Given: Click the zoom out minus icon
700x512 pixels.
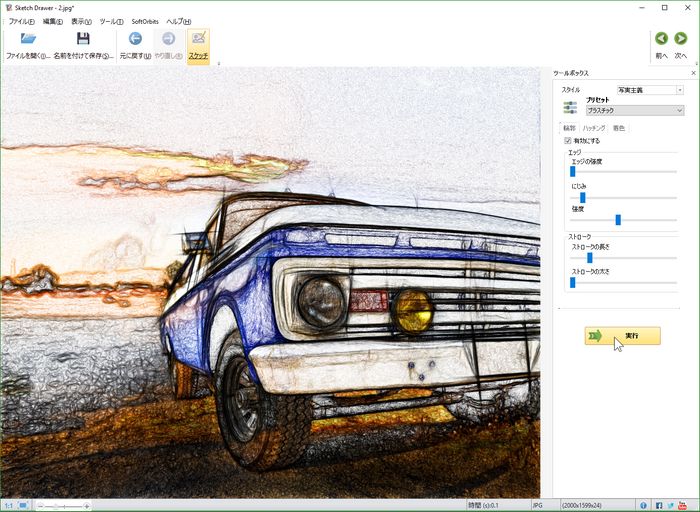Looking at the screenshot, I should [40, 506].
